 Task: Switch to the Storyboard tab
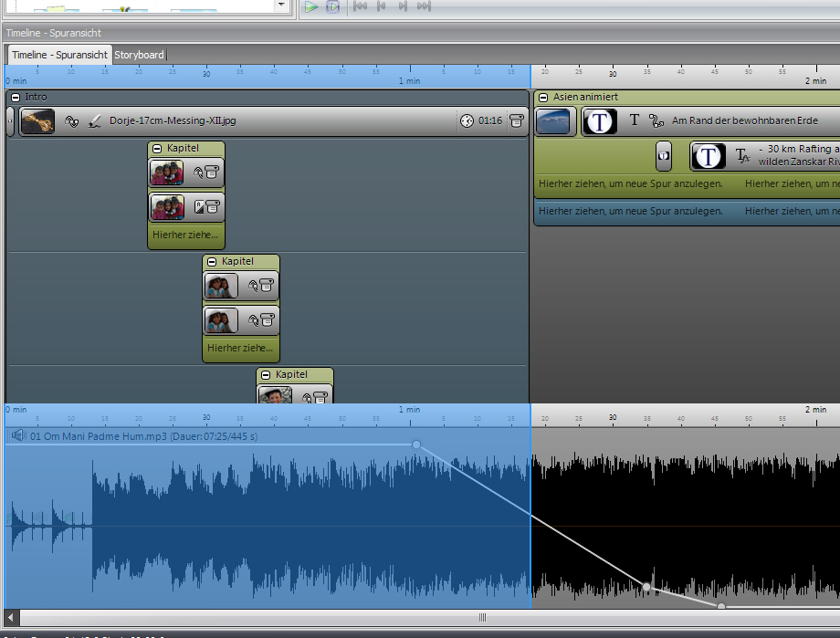139,55
